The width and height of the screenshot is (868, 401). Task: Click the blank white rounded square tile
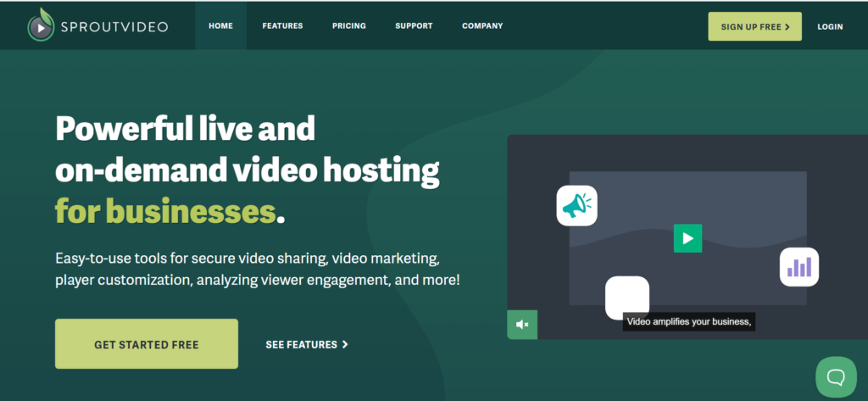[627, 297]
